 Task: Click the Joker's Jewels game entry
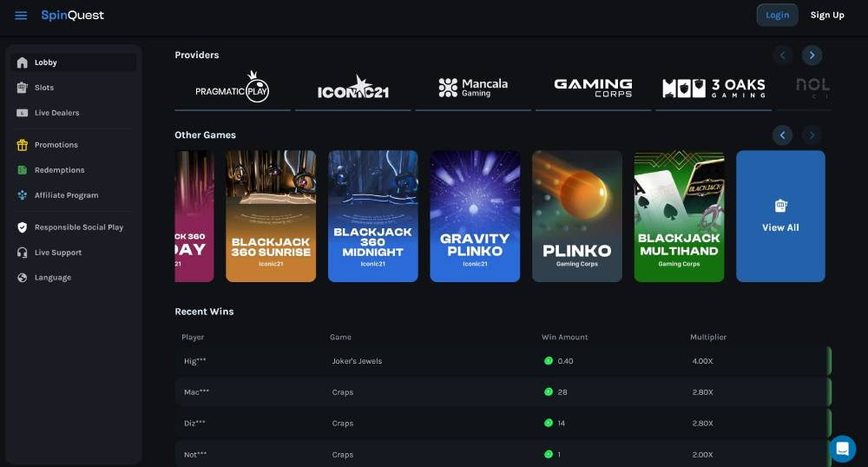click(357, 361)
